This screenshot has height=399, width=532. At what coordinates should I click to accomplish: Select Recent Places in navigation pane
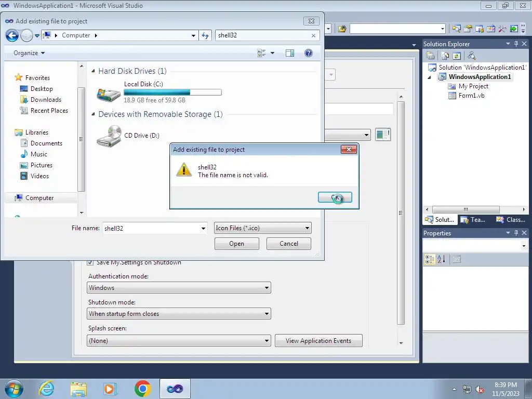(x=44, y=111)
